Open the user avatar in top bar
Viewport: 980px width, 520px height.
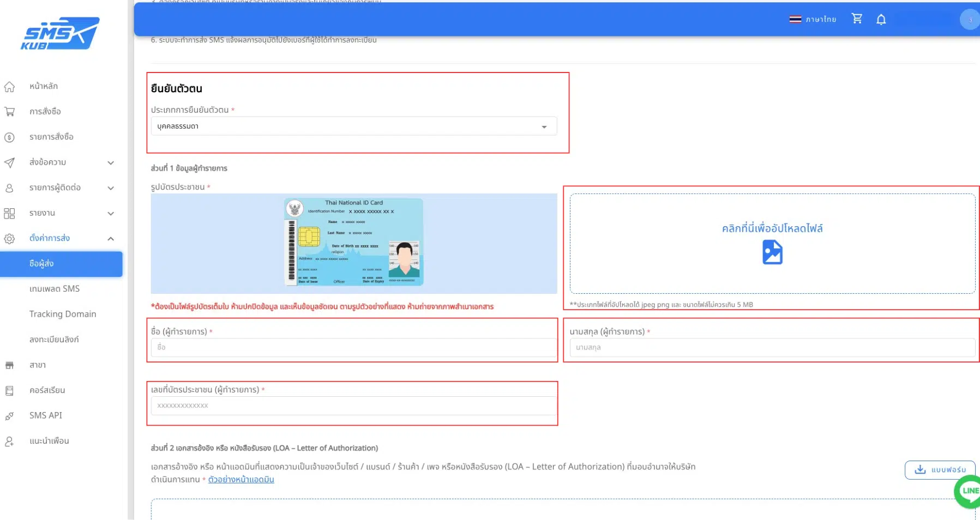pos(970,20)
